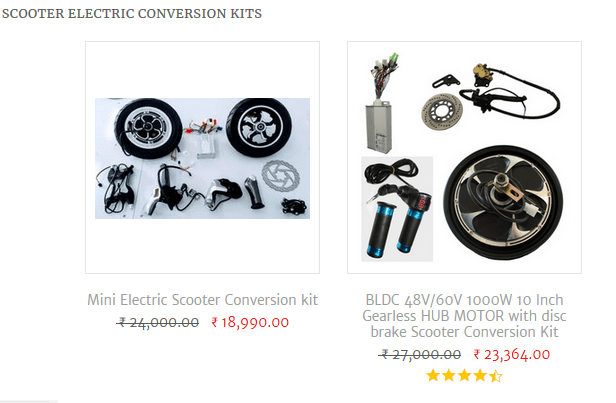Screen dimensions: 616x403
Task: Click the large hub motor wheel picture
Action: (503, 203)
